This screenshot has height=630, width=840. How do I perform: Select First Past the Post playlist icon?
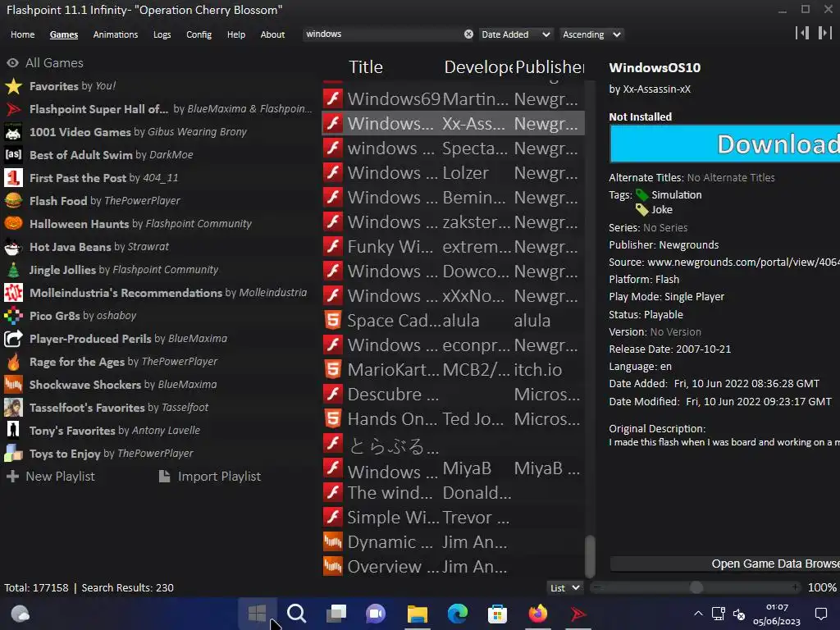pyautogui.click(x=13, y=178)
